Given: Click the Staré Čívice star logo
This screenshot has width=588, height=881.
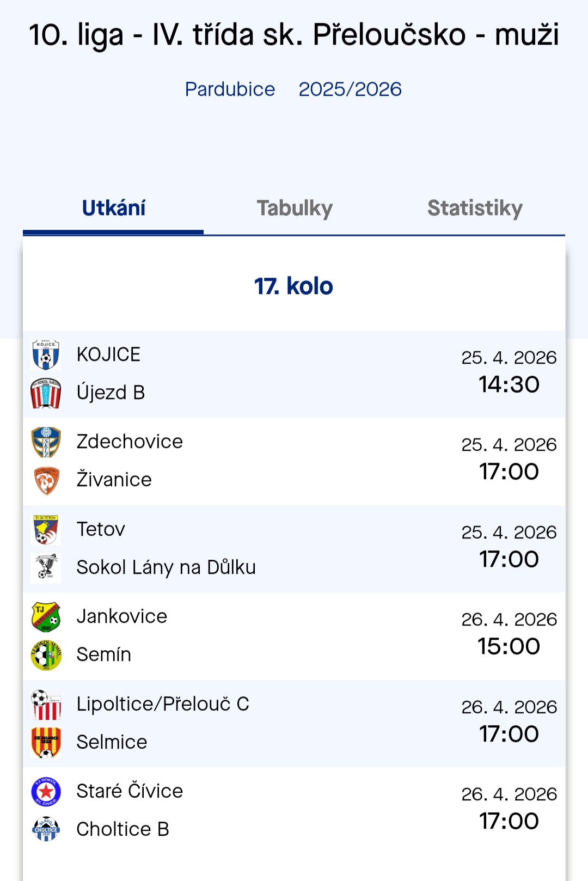Looking at the screenshot, I should coord(46,792).
